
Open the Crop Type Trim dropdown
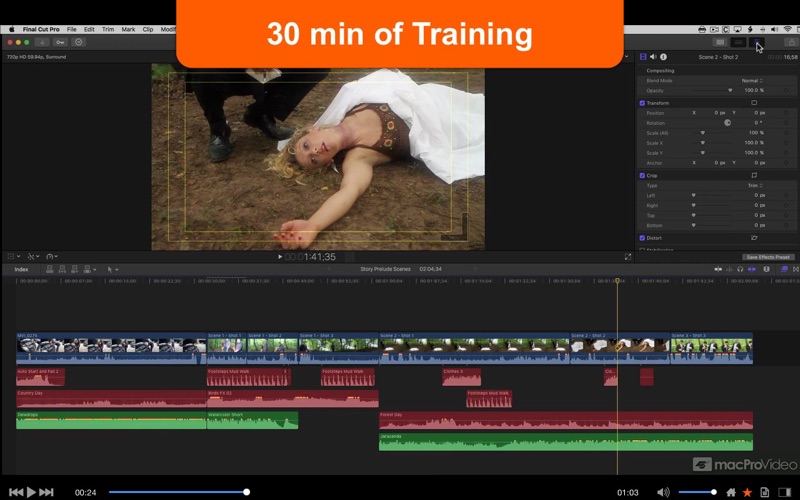(755, 186)
